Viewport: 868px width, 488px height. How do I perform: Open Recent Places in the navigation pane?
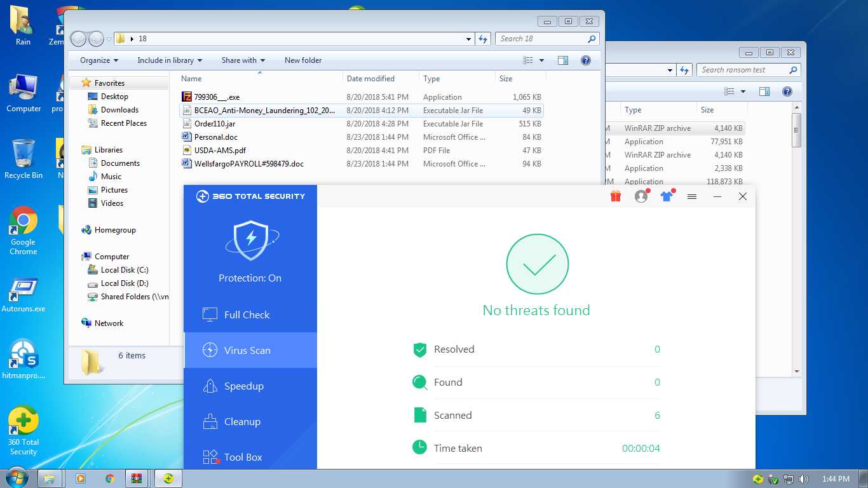(124, 123)
